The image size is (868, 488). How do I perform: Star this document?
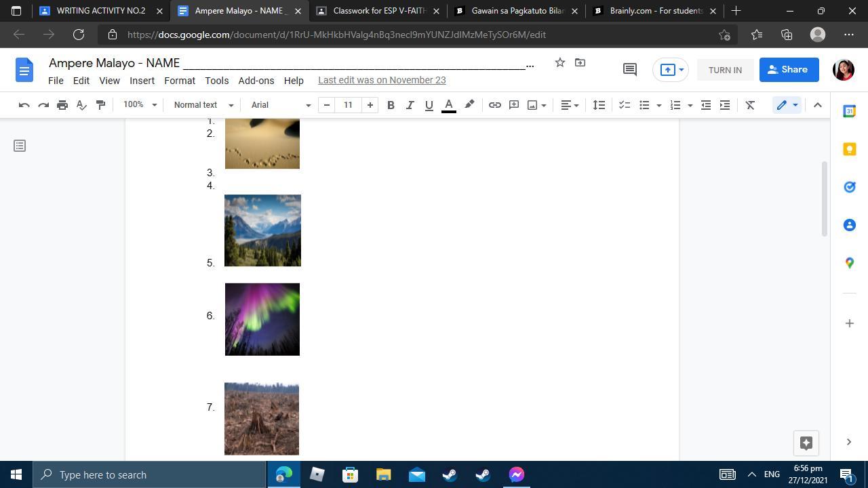[x=559, y=63]
